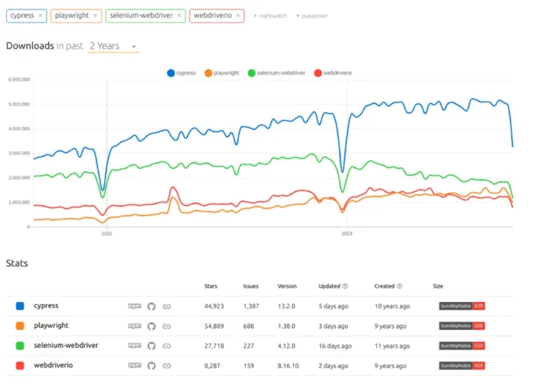Select cypress version 13.2.0
This screenshot has width=549, height=392.
pyautogui.click(x=286, y=306)
